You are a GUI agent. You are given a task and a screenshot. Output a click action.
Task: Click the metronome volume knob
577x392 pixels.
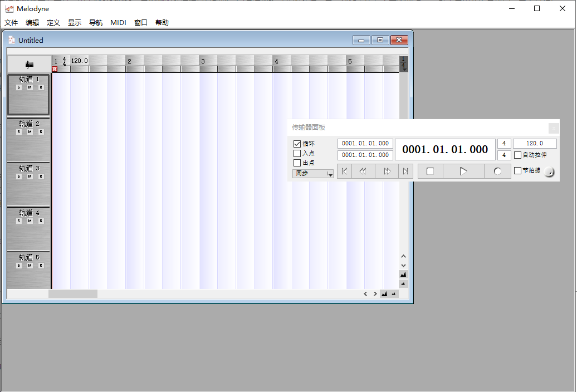[x=549, y=171]
